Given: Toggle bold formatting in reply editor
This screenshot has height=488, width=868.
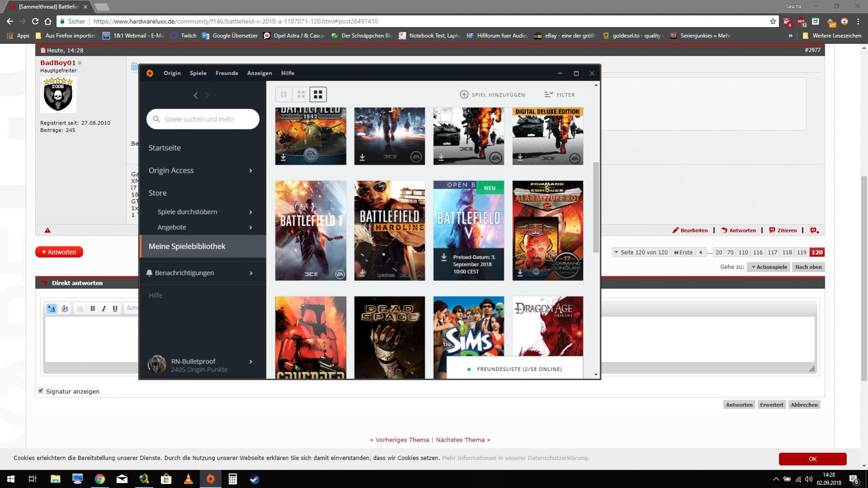Looking at the screenshot, I should 93,308.
